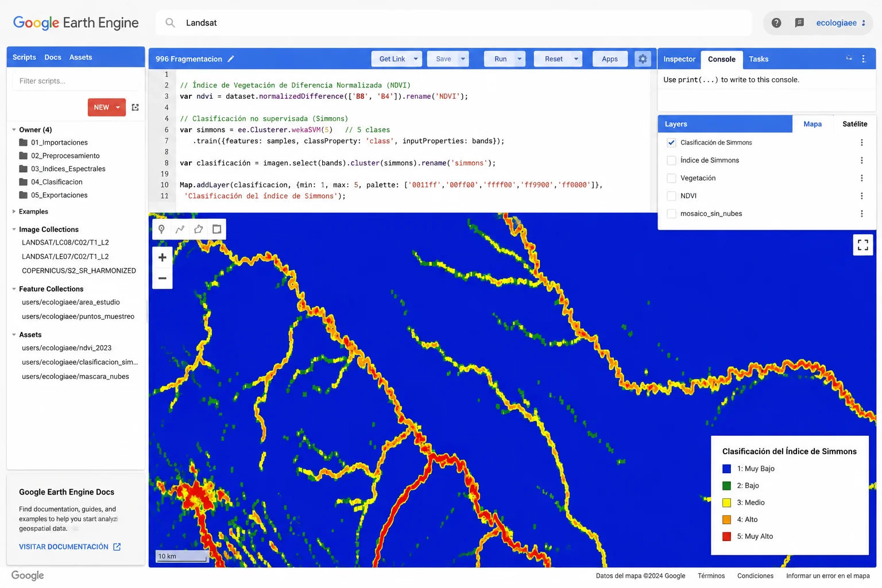
Task: Select the draw polygon map tool
Action: point(199,229)
